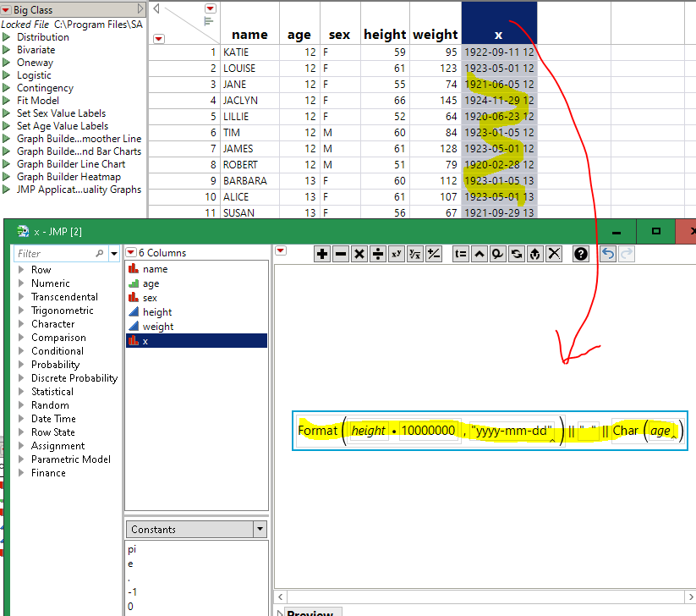This screenshot has height=616, width=696.
Task: Expand the Character function group
Action: (22, 324)
